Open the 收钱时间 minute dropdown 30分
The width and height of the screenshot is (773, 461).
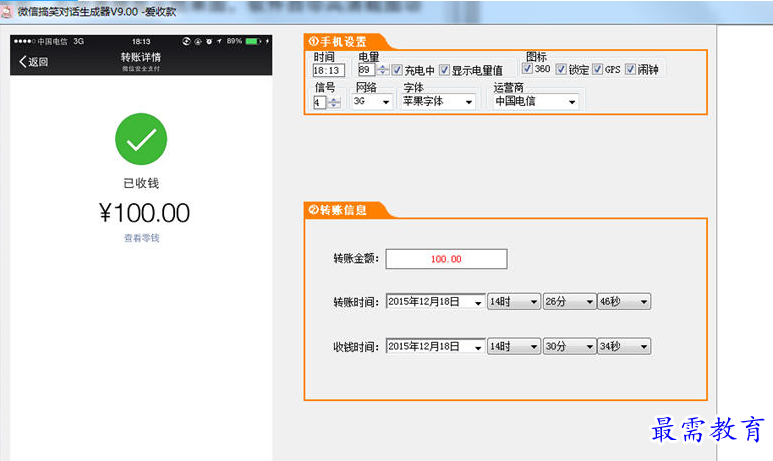point(569,347)
